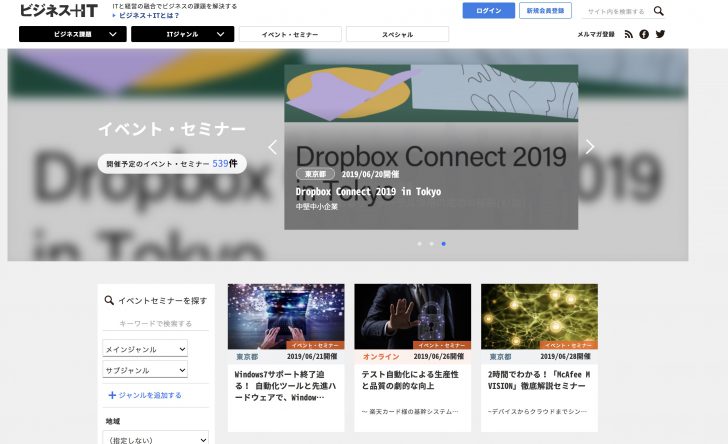728x444 pixels.
Task: Click the plus icon to add genre
Action: (112, 395)
